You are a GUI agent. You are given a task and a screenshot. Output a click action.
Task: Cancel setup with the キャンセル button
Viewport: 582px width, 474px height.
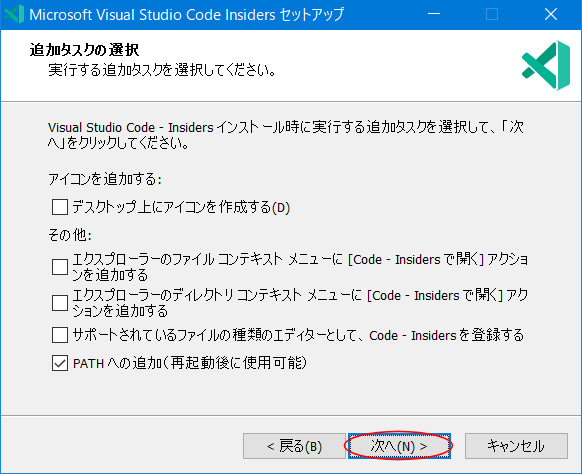coord(516,446)
